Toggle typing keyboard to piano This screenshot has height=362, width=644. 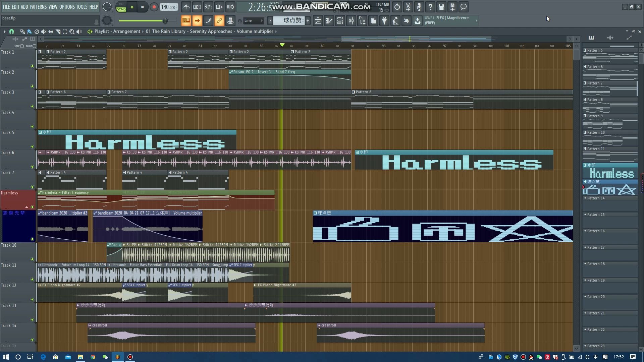(x=186, y=21)
